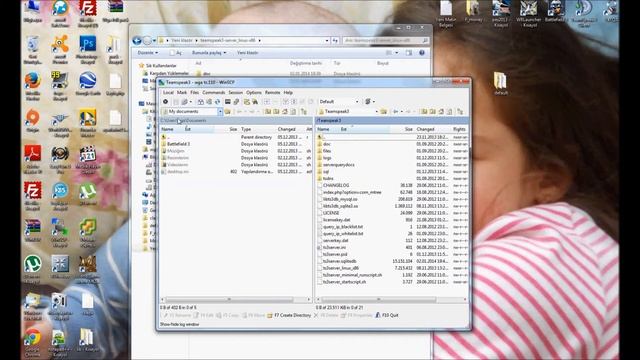
Task: Open the Files menu in WinSCP
Action: tap(195, 93)
